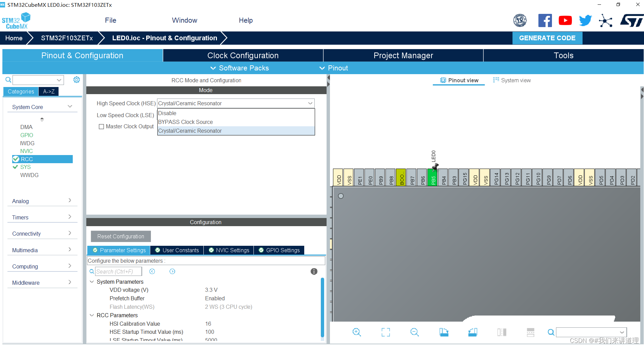
Task: Click the 10-year anniversary badge icon
Action: tap(520, 21)
